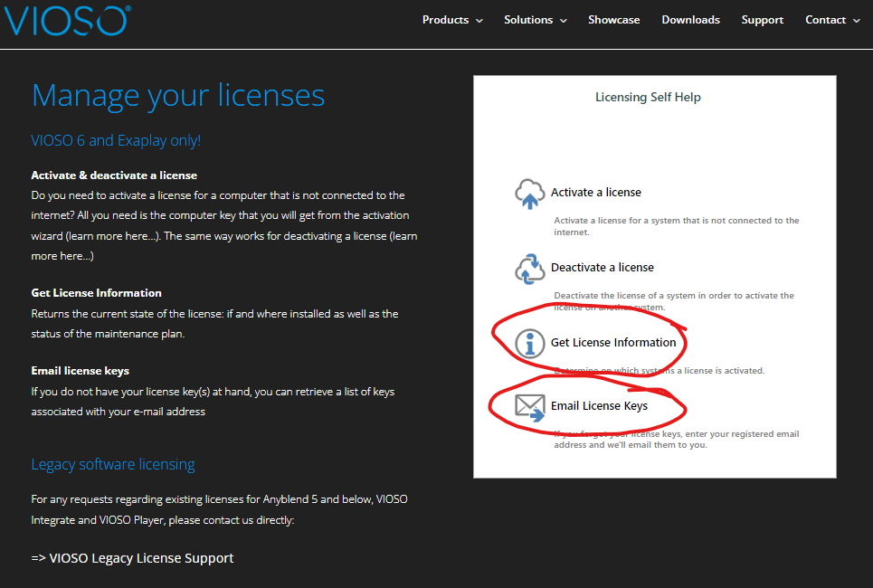
Task: Expand the Products menu chevron
Action: point(479,21)
